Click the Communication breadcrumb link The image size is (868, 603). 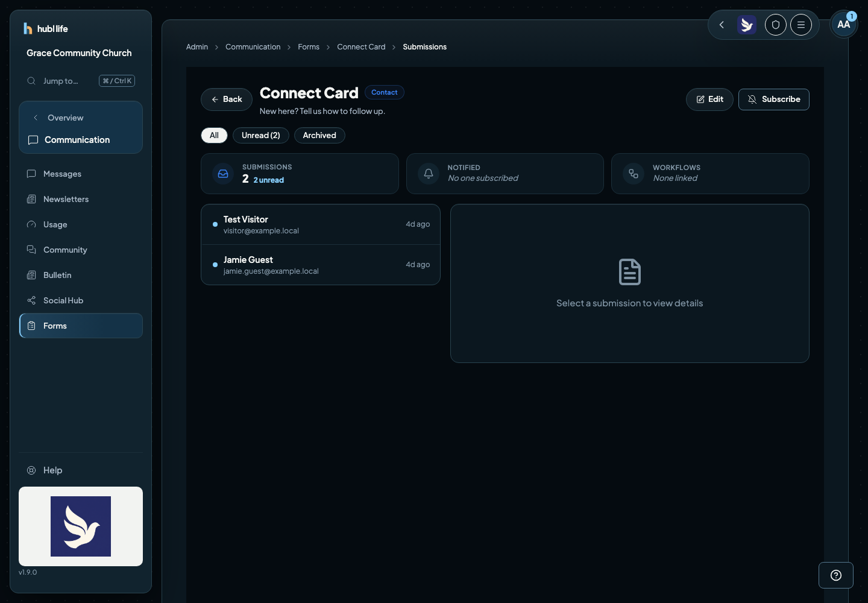pyautogui.click(x=253, y=47)
